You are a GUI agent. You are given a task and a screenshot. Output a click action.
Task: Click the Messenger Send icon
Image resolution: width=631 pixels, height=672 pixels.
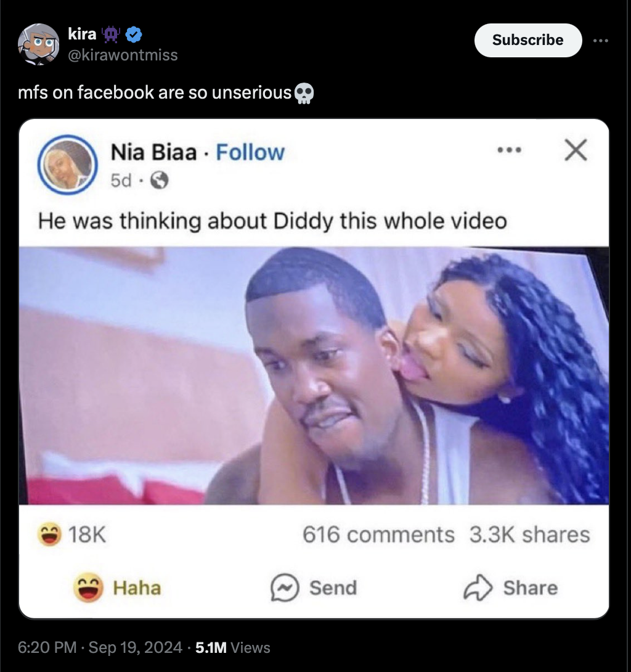click(x=285, y=588)
